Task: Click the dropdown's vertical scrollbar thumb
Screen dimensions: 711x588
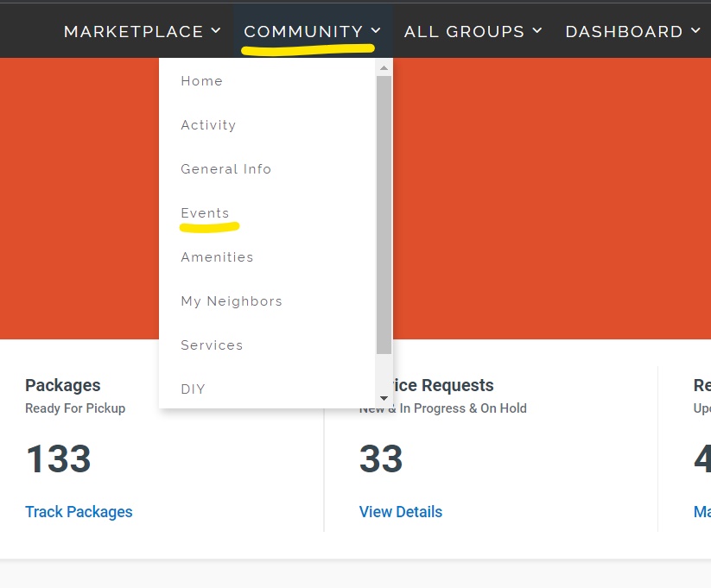Action: pos(384,214)
